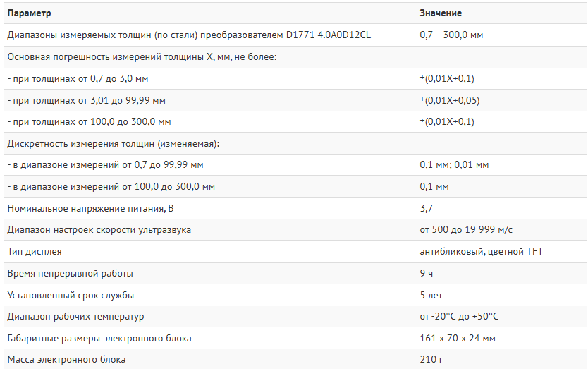Select the "161 x 70 x 24 мм" dimensions value

click(458, 339)
